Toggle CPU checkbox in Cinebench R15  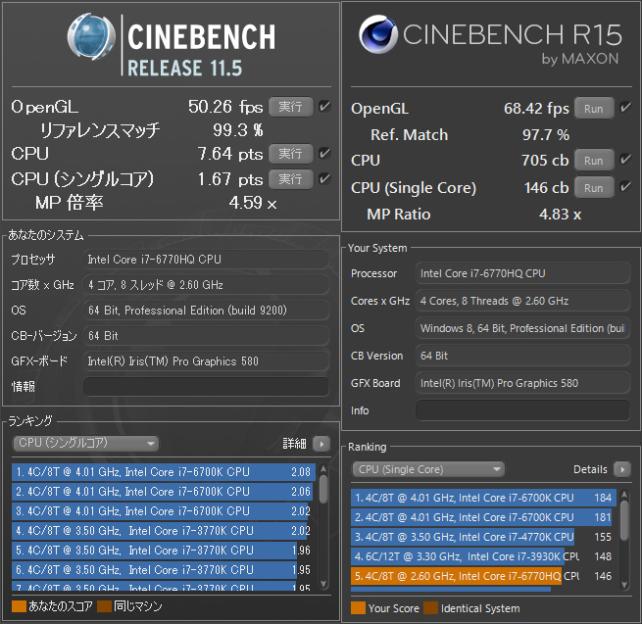click(626, 159)
